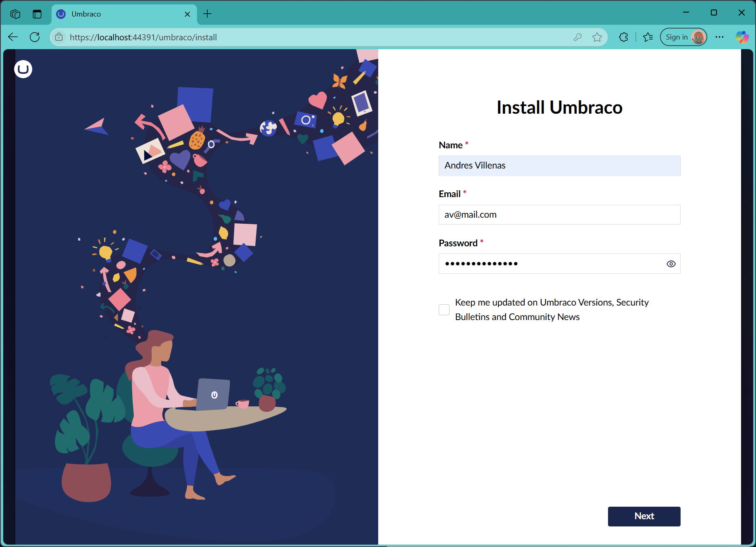Open a new tab with the plus button
This screenshot has width=756, height=547.
pos(207,14)
